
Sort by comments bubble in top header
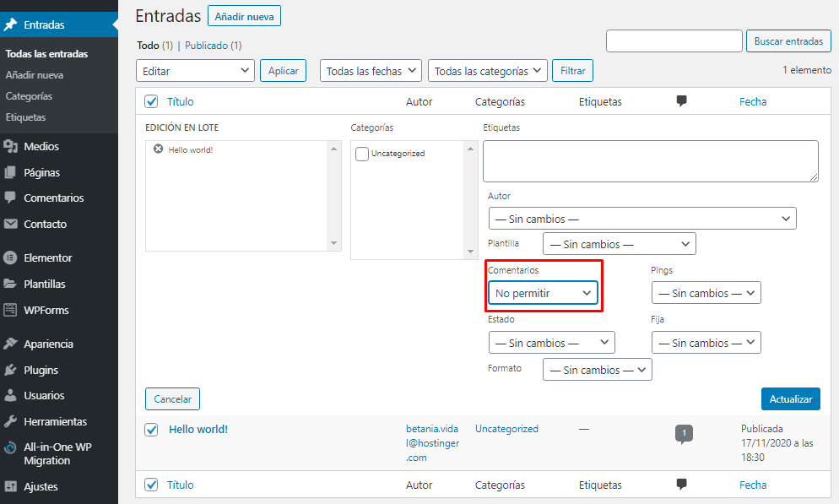pos(681,100)
